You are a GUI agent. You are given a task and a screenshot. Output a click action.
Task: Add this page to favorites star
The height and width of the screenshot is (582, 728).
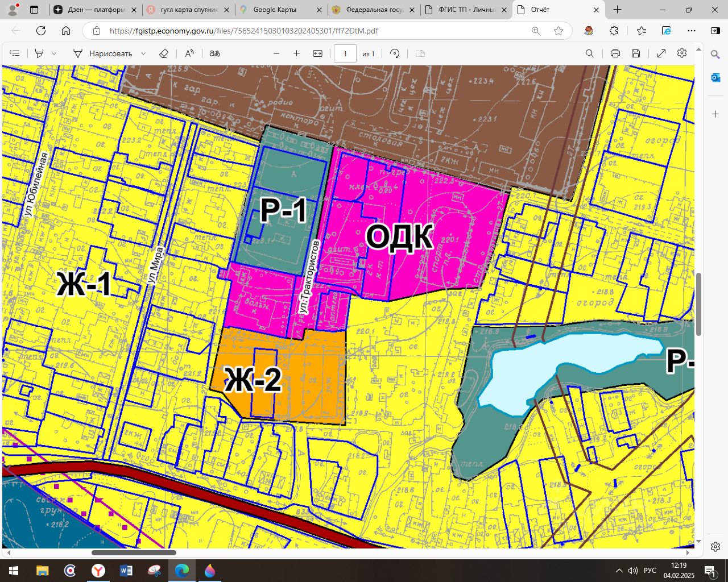pos(559,31)
